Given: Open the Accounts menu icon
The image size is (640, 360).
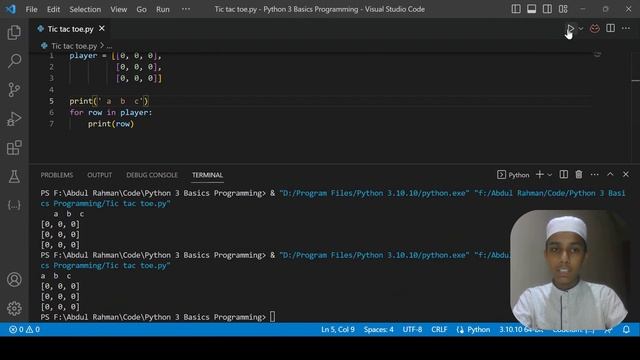Looking at the screenshot, I should coord(14,280).
